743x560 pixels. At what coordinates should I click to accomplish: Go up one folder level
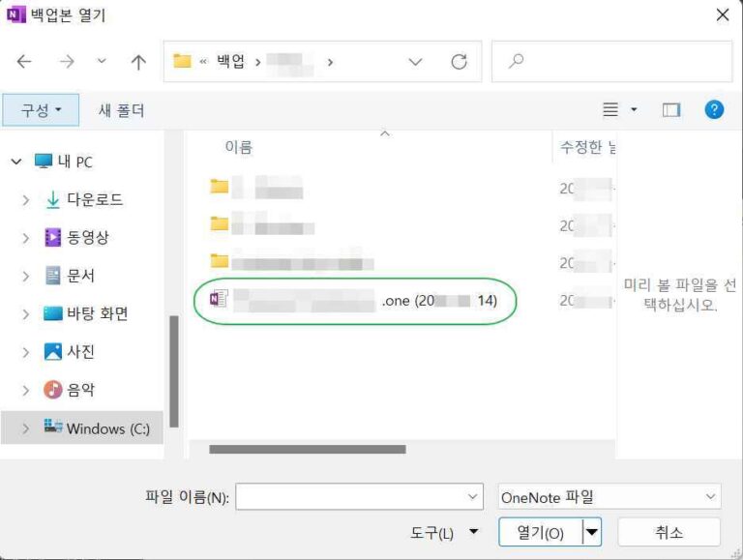tap(138, 62)
